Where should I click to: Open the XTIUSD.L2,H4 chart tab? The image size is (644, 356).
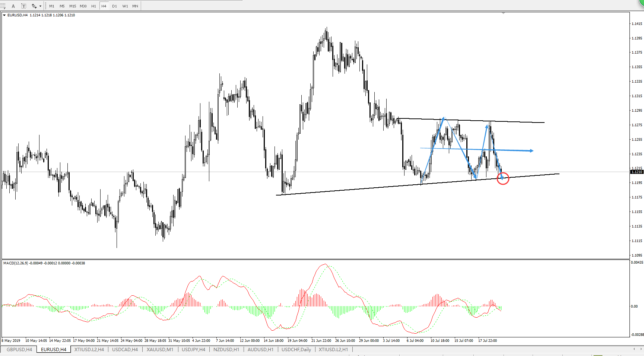pos(89,349)
